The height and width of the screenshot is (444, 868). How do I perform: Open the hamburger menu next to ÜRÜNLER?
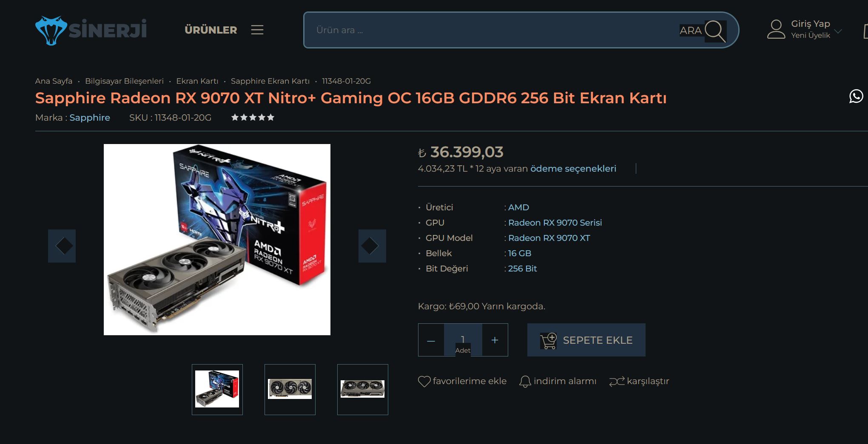257,30
